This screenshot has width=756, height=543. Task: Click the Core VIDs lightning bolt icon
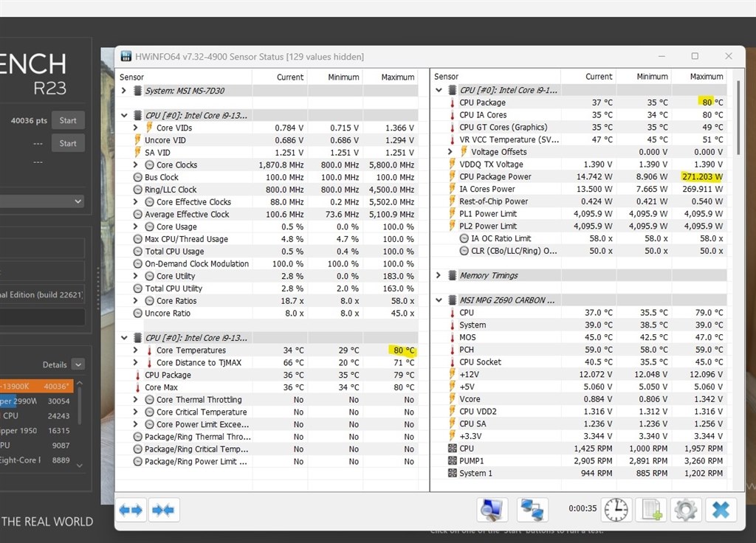pyautogui.click(x=149, y=127)
